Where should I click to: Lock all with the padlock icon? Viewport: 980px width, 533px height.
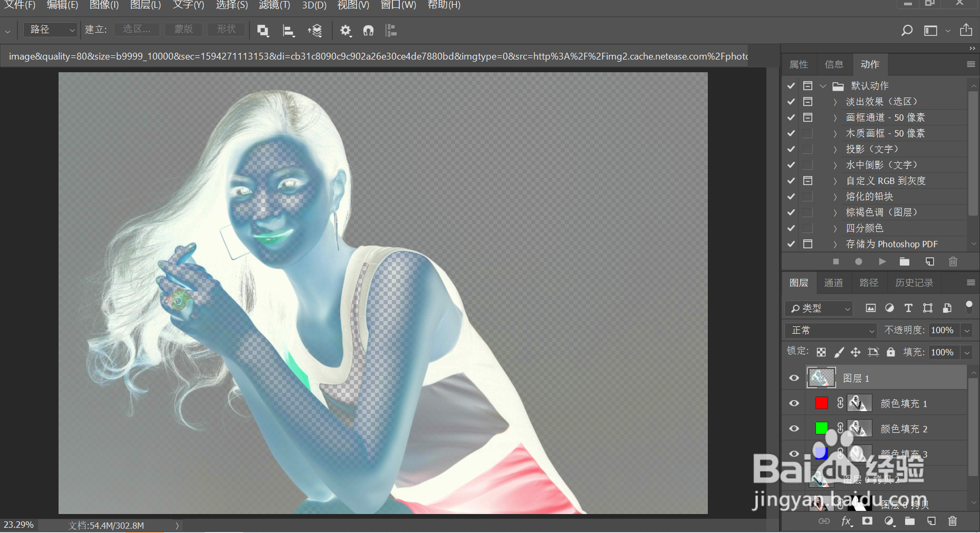pos(891,352)
